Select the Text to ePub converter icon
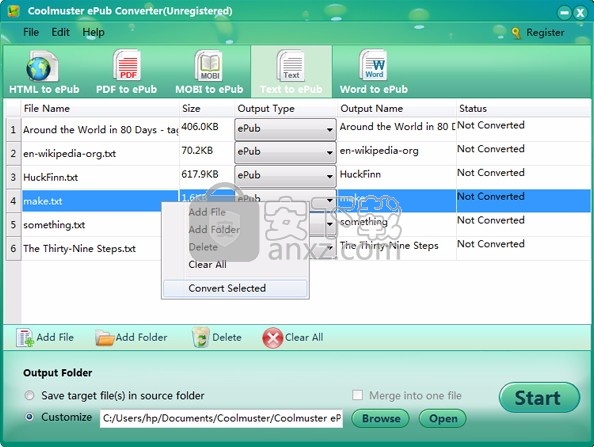594x447 pixels. [291, 66]
